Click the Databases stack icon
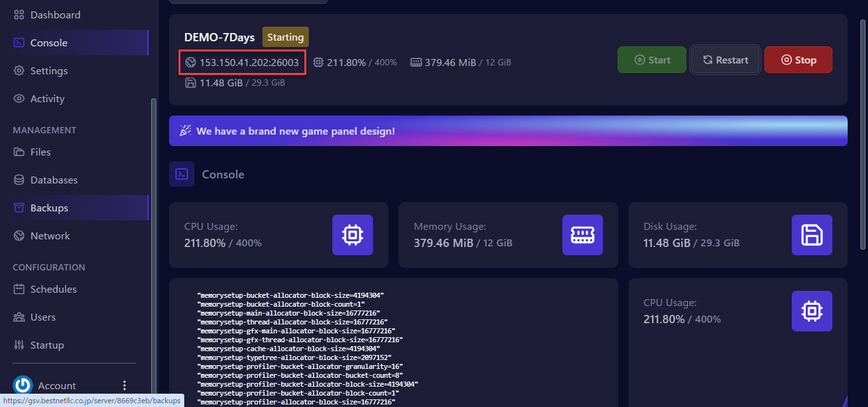868x407 pixels. (x=19, y=180)
